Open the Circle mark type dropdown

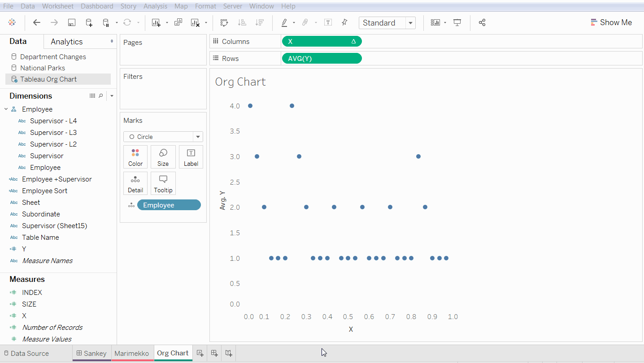coord(197,136)
